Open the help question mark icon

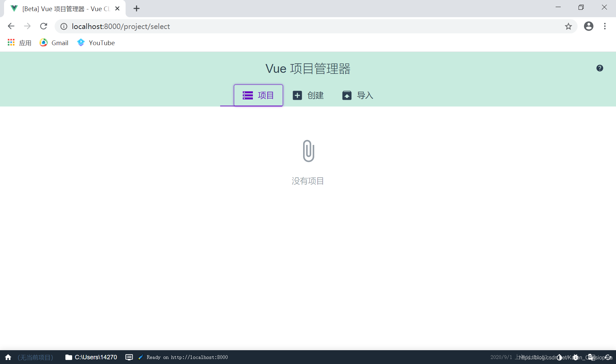pos(599,68)
